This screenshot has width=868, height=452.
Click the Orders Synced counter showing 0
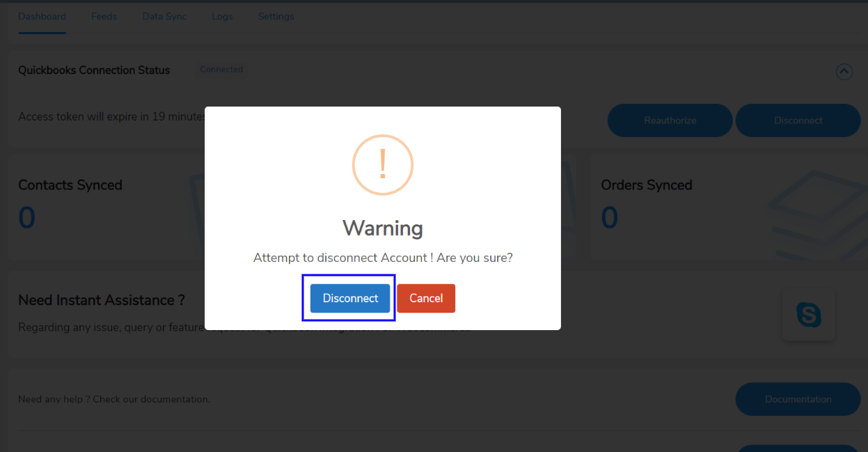(610, 217)
